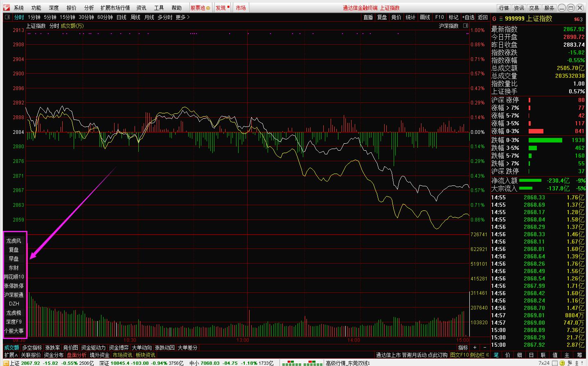Viewport: 588px width, 366px height.
Task: Click the minus button beside 指标
Action: click(485, 348)
